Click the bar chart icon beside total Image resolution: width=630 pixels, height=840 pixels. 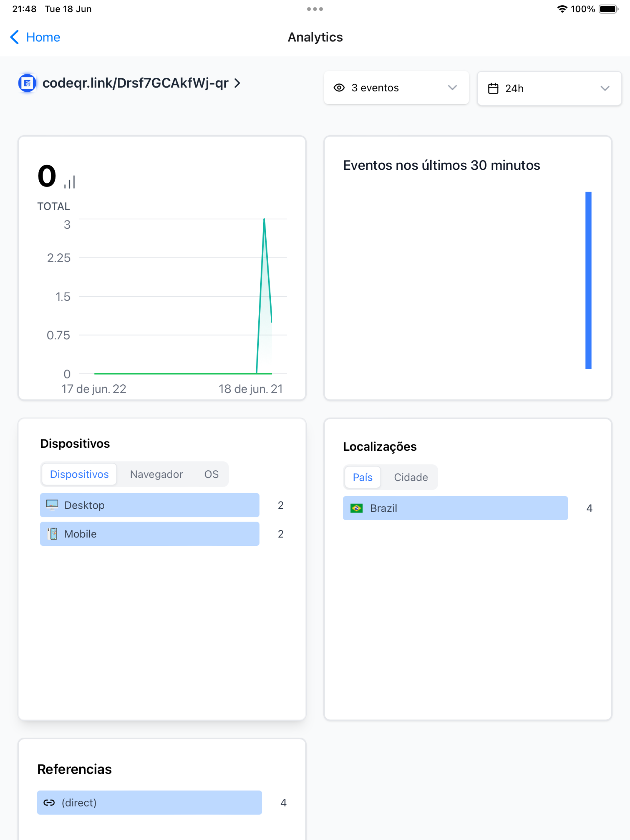[70, 182]
